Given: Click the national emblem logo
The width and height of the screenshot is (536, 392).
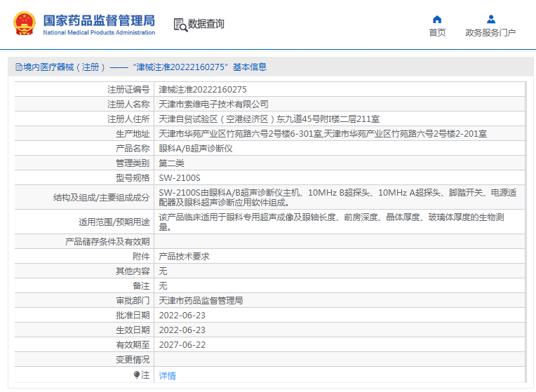Looking at the screenshot, I should [x=25, y=23].
